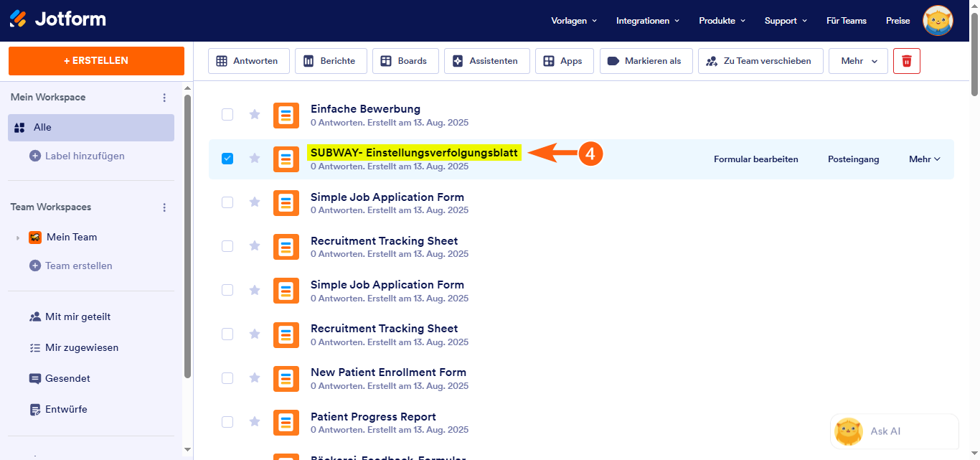Click Zu Team verschieben button

tap(760, 61)
